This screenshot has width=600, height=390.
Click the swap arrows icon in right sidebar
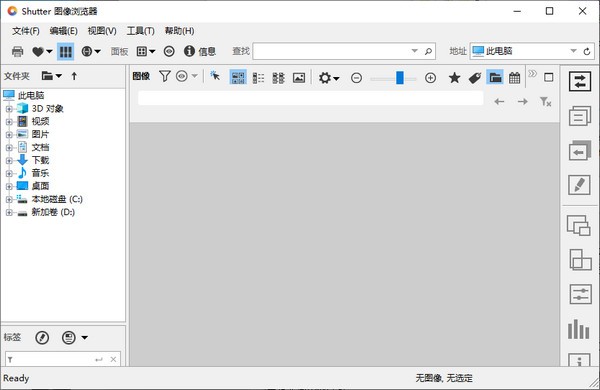tap(580, 81)
